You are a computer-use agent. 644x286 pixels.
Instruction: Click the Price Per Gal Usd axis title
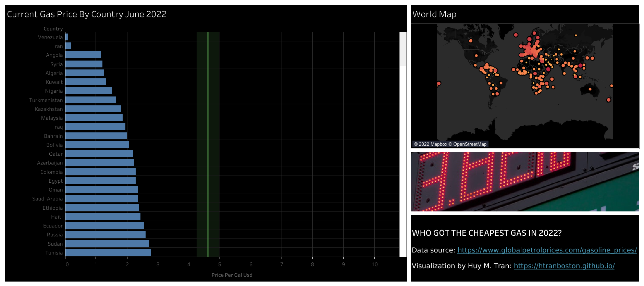[232, 275]
